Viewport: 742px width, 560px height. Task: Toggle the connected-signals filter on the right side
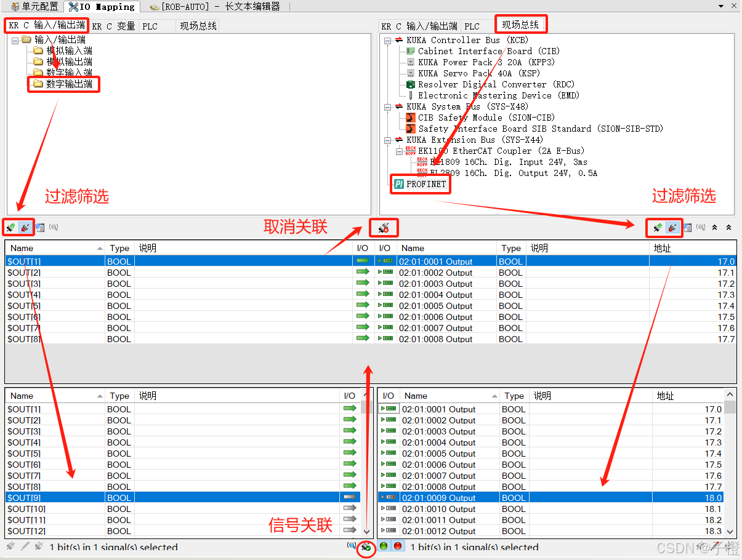click(x=658, y=228)
